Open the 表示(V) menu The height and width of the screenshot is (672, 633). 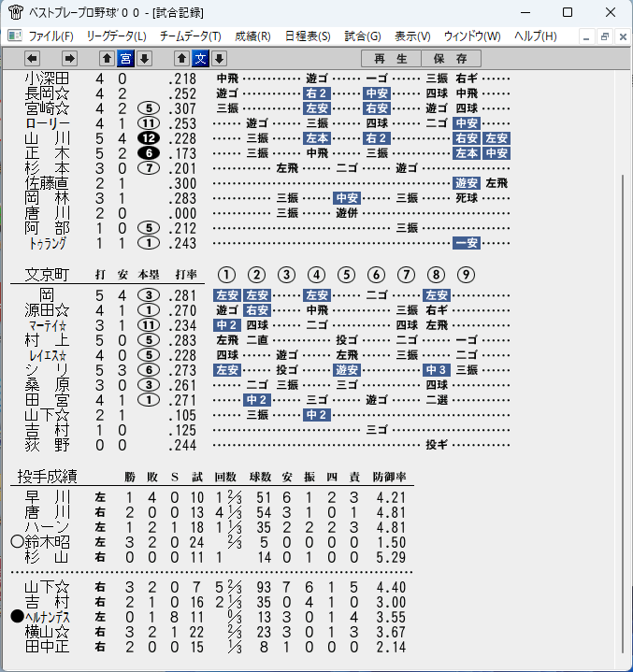click(x=412, y=36)
